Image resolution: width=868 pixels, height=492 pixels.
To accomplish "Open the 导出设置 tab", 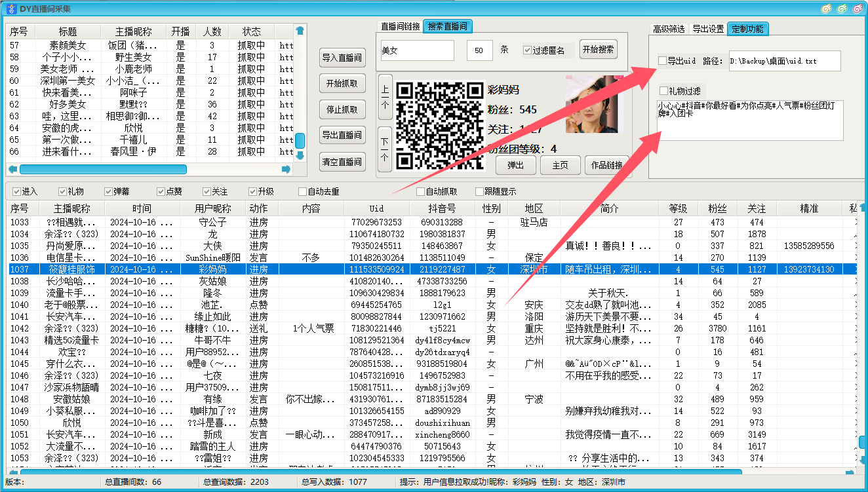I will pos(708,29).
